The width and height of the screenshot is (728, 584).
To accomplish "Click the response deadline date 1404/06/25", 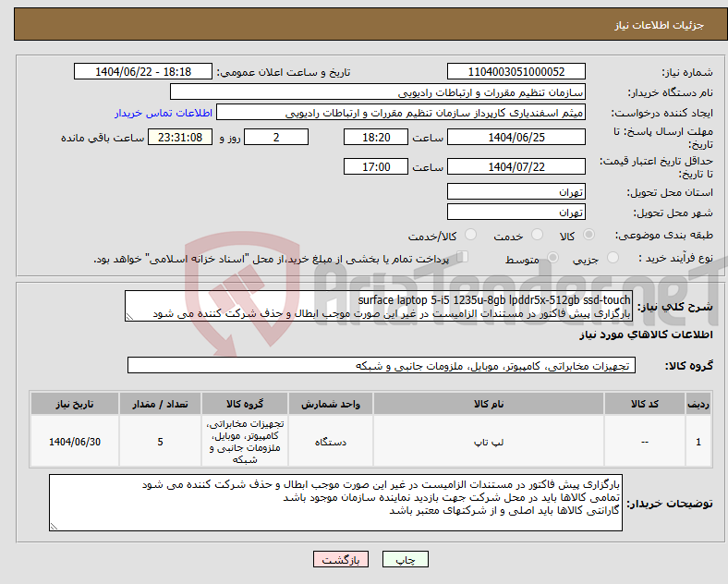I will tap(516, 137).
